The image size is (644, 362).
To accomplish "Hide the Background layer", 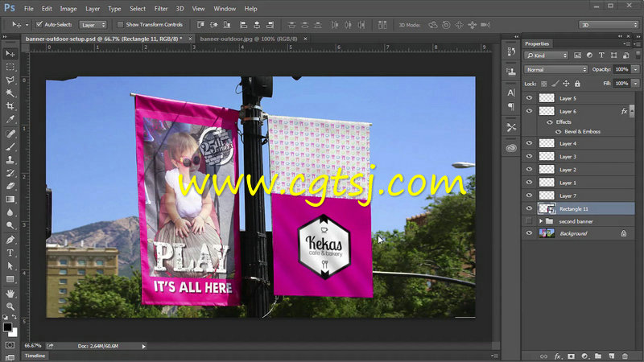I will click(x=529, y=233).
